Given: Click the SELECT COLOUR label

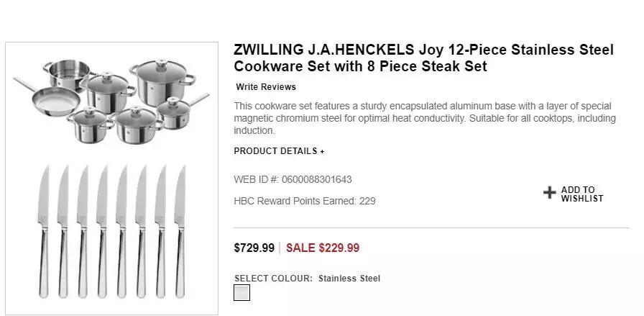Looking at the screenshot, I should pos(273,279).
